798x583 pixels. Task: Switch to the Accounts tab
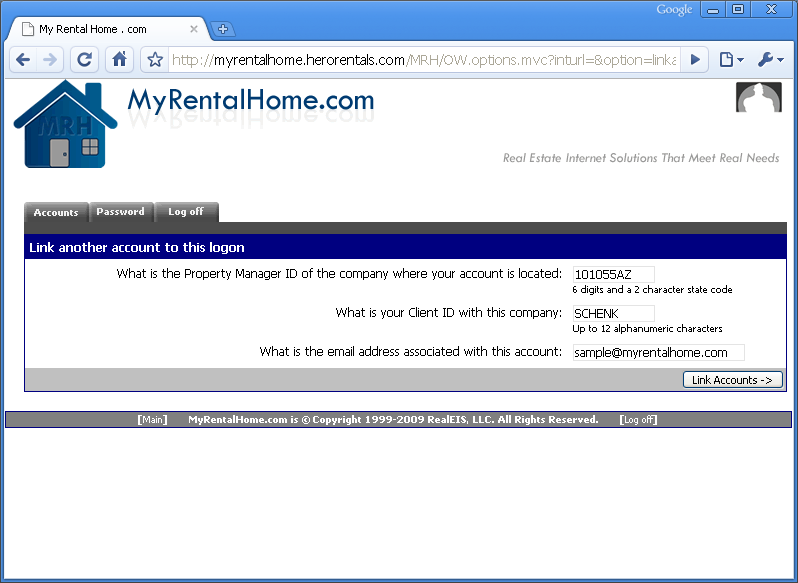click(x=56, y=212)
